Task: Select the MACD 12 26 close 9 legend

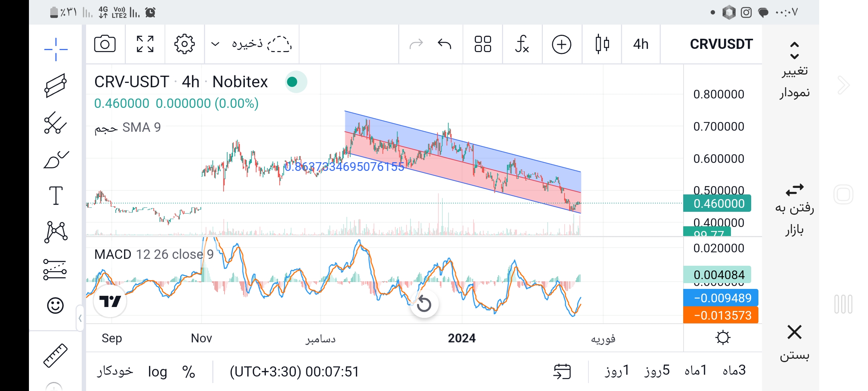Action: point(154,255)
